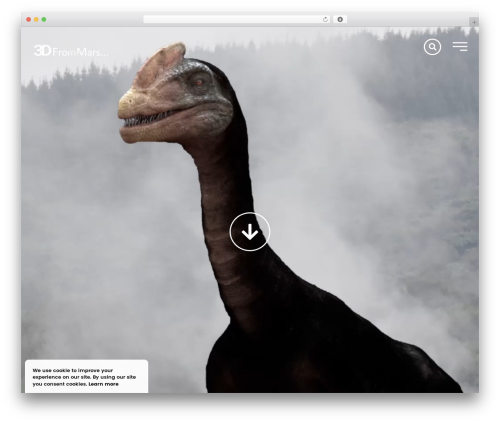Click the cookie notice text
Image resolution: width=500 pixels, height=423 pixels.
click(x=84, y=377)
